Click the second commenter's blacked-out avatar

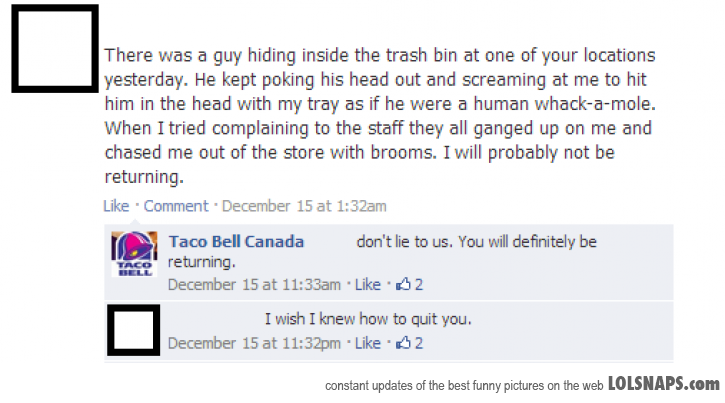134,330
